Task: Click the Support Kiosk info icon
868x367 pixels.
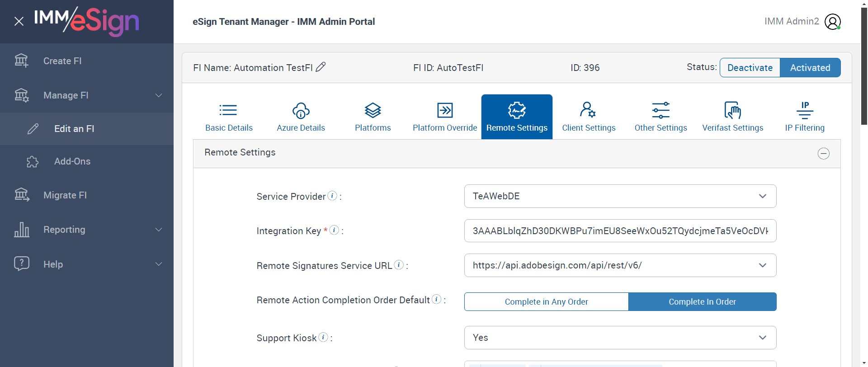Action: [x=323, y=337]
